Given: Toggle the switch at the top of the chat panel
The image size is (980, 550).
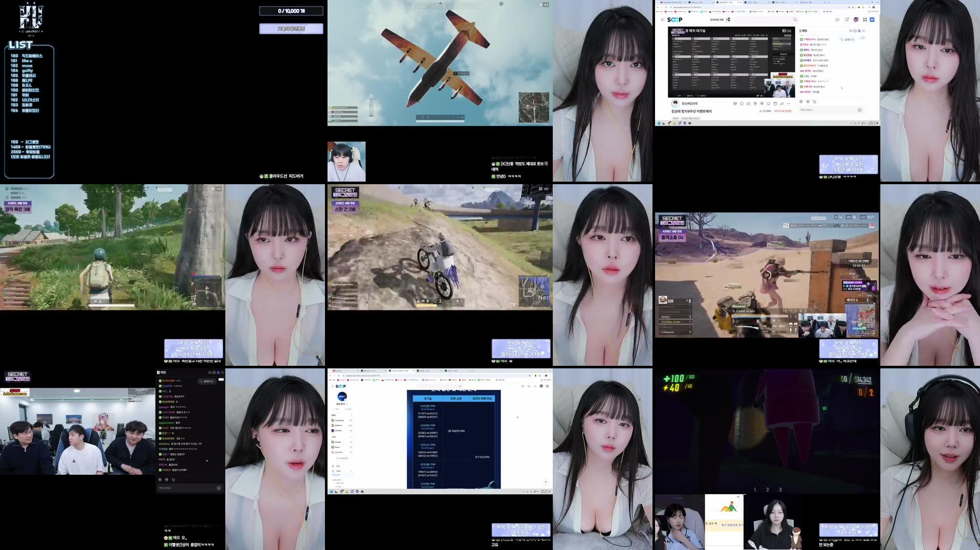Looking at the screenshot, I should [x=862, y=38].
